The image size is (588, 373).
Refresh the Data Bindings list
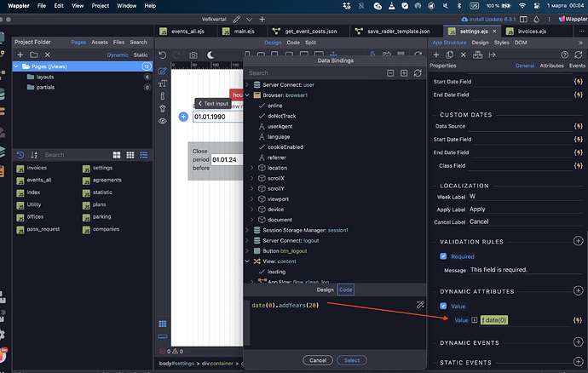point(418,73)
